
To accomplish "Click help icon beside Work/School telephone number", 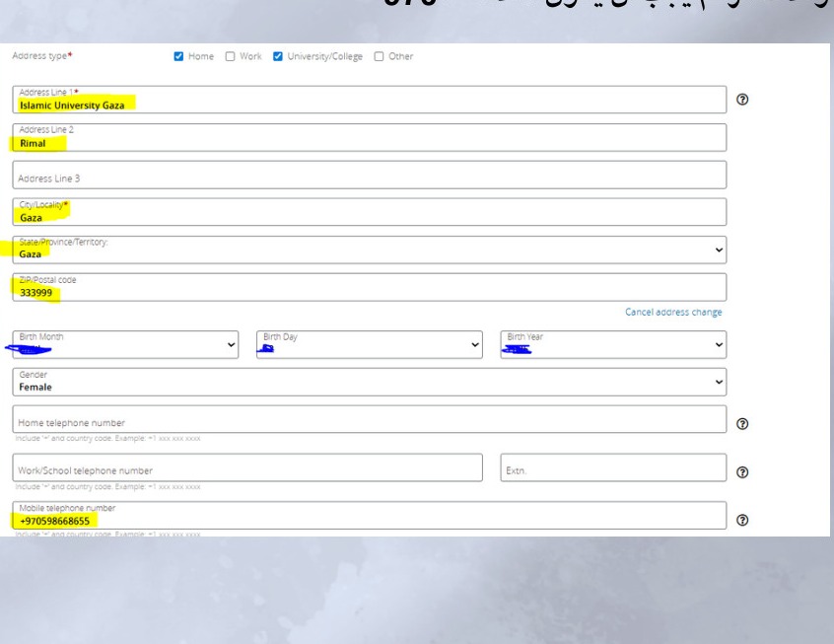I will [x=742, y=472].
